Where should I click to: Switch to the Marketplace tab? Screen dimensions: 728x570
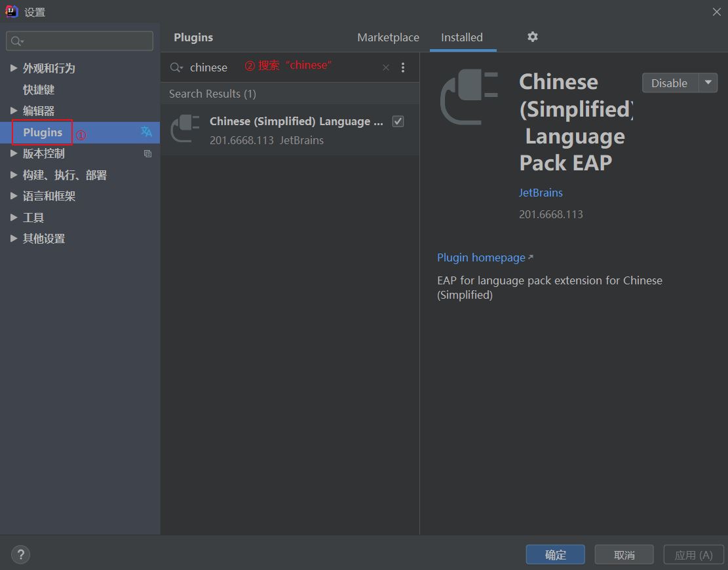pos(388,37)
